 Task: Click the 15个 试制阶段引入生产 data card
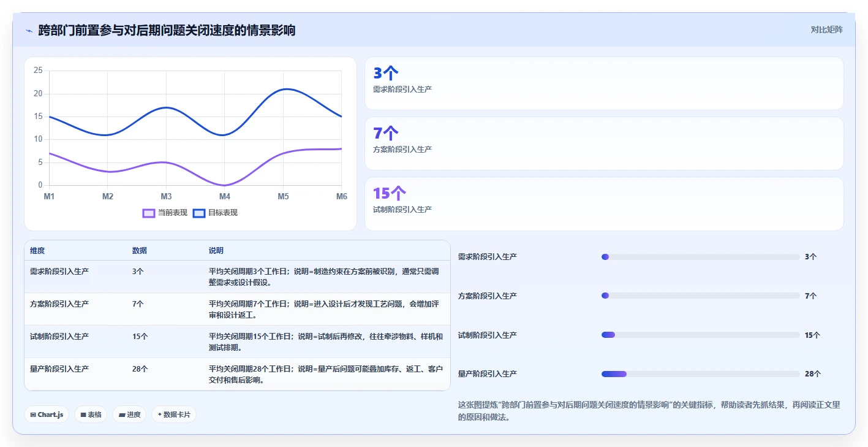point(604,204)
